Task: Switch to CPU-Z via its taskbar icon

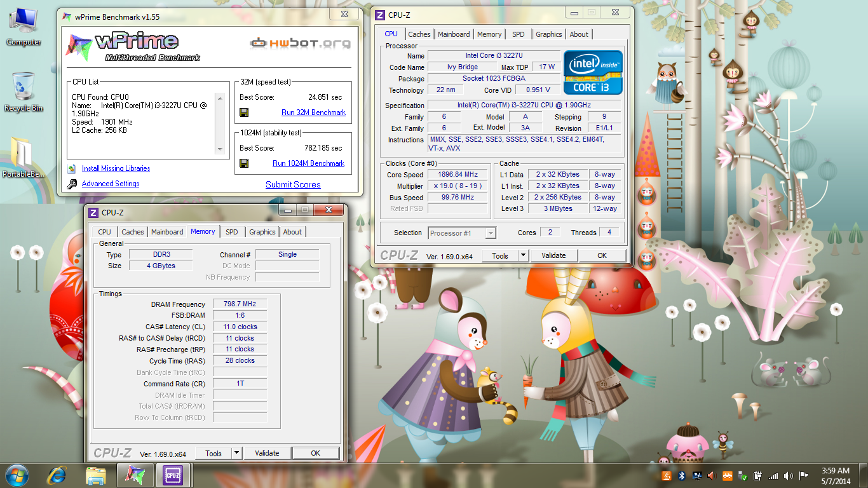Action: coord(173,475)
